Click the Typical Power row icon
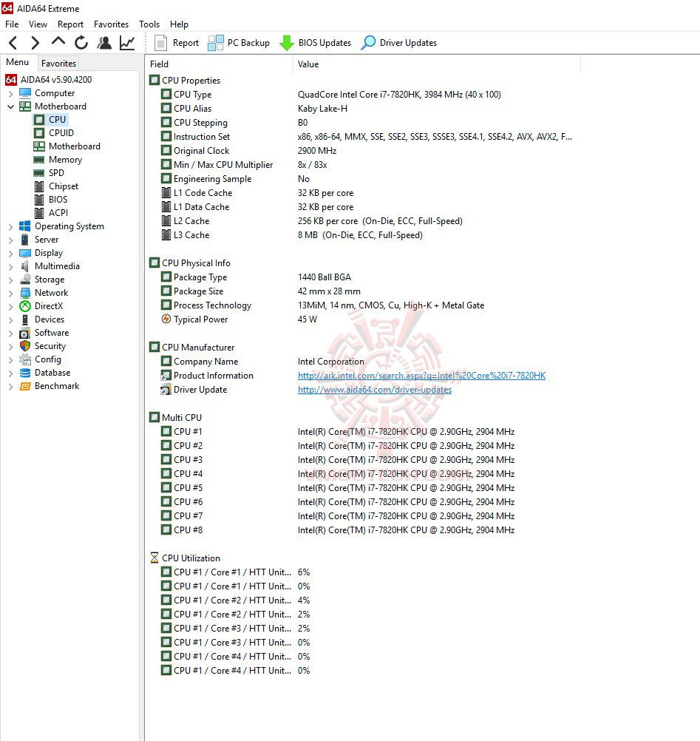The width and height of the screenshot is (700, 741). (166, 319)
